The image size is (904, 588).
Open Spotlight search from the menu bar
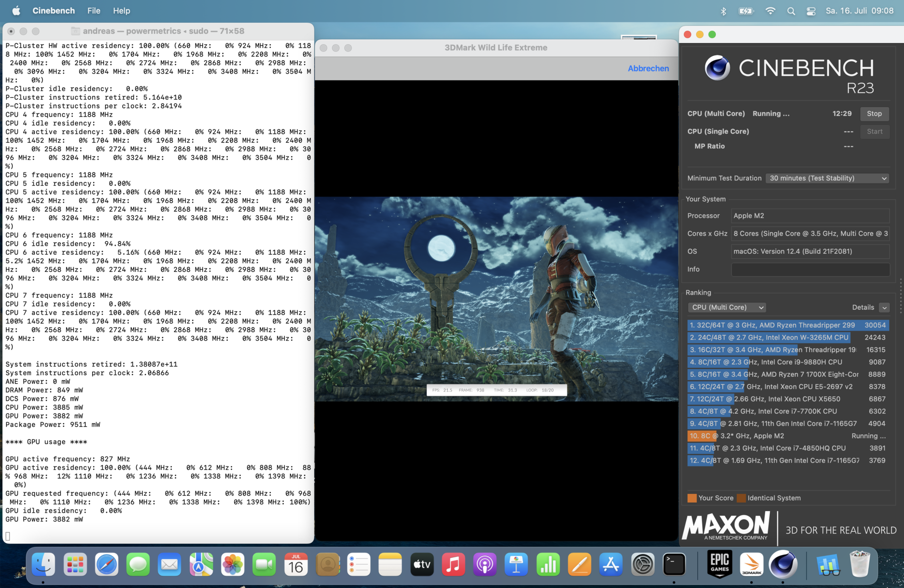pyautogui.click(x=791, y=11)
